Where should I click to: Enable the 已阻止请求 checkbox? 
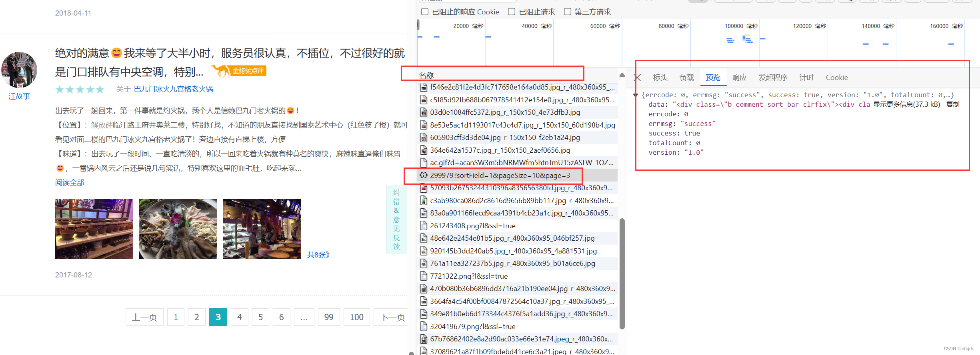pyautogui.click(x=512, y=12)
